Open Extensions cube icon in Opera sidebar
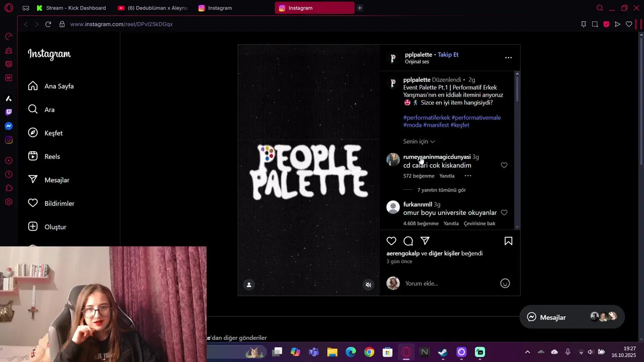This screenshot has height=362, width=644. (9, 188)
